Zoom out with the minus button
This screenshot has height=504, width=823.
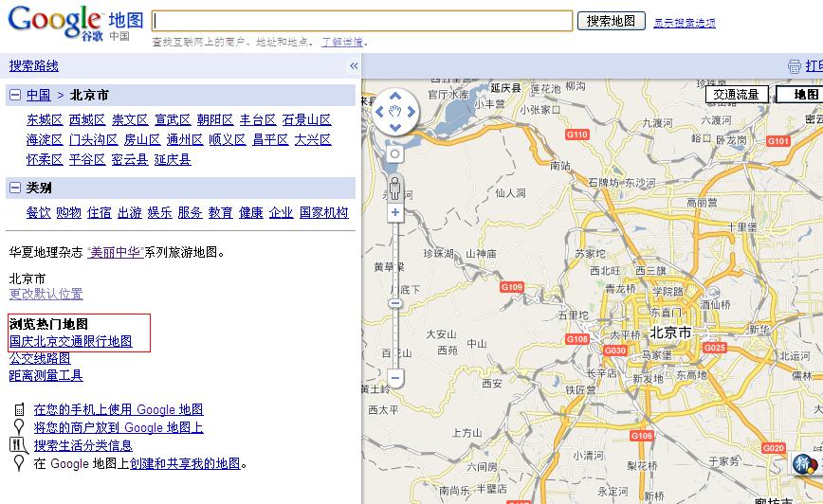coord(395,378)
